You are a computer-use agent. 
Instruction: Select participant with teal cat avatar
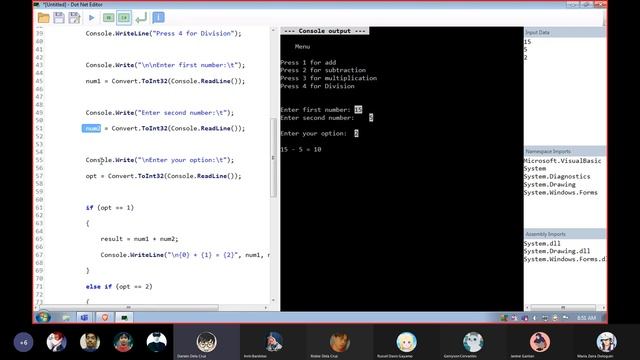pos(473,342)
